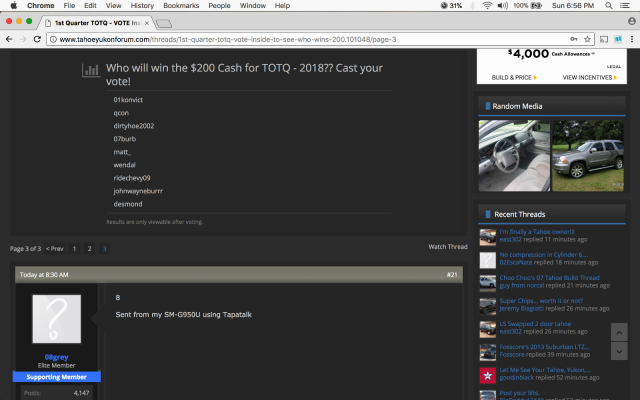Go to previous page with Prev link
This screenshot has height=400, width=640.
coord(54,249)
